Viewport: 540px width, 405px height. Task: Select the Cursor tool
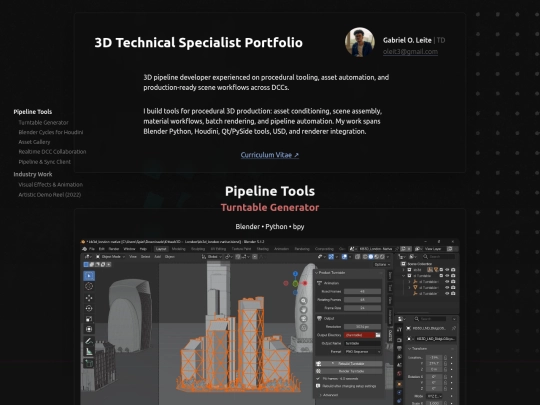click(x=89, y=287)
